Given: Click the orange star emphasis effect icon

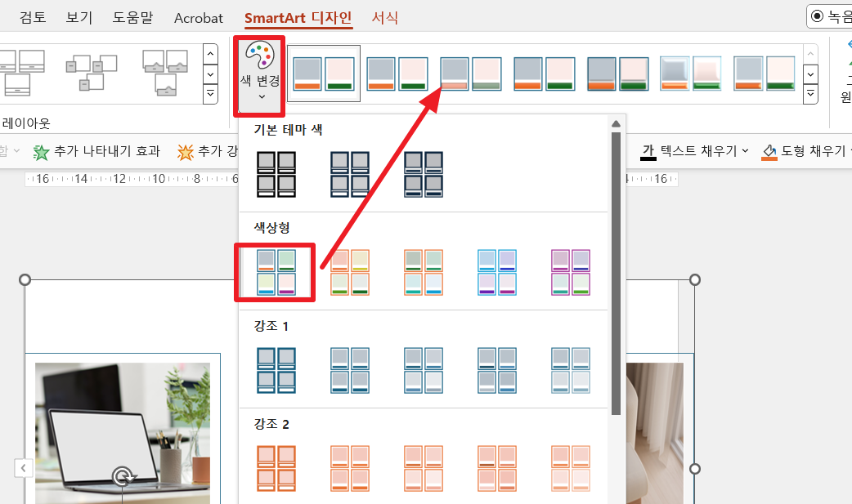Looking at the screenshot, I should [x=186, y=152].
